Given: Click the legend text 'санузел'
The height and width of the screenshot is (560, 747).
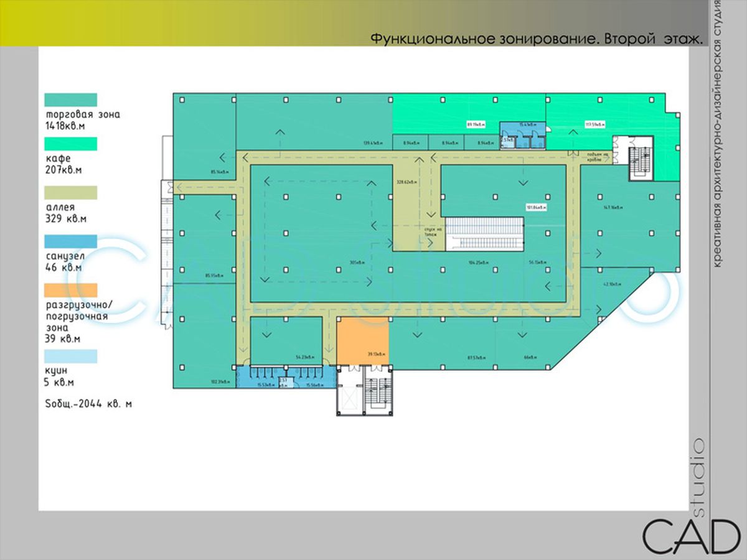Looking at the screenshot, I should [x=65, y=256].
